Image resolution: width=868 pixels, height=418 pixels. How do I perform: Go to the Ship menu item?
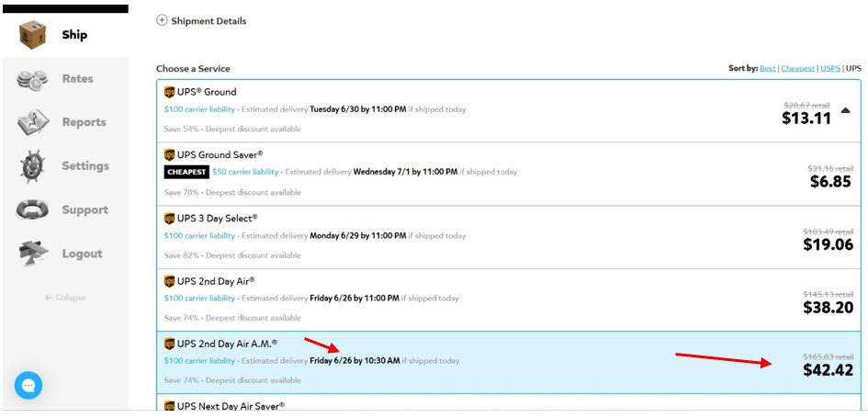pyautogui.click(x=74, y=35)
